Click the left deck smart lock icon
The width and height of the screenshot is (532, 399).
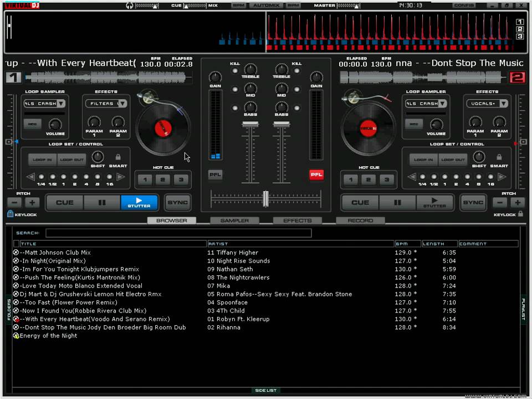pos(117,157)
